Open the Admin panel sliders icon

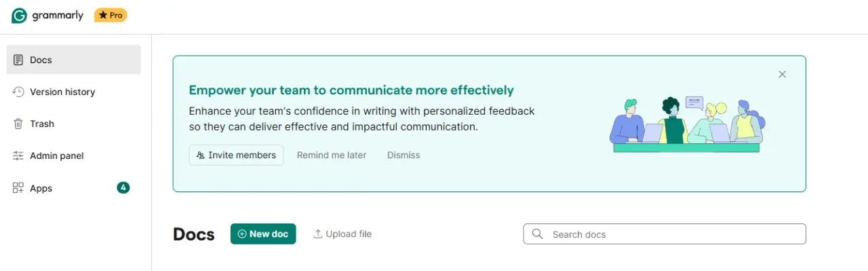(x=18, y=156)
